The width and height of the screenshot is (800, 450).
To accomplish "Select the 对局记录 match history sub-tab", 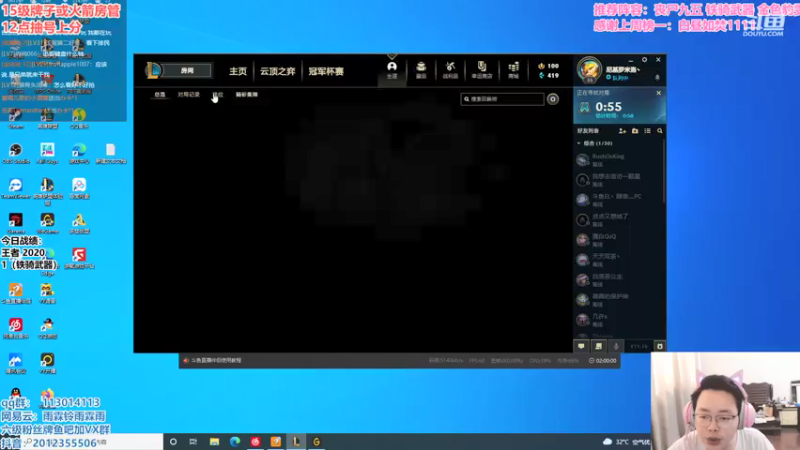I will pos(188,94).
